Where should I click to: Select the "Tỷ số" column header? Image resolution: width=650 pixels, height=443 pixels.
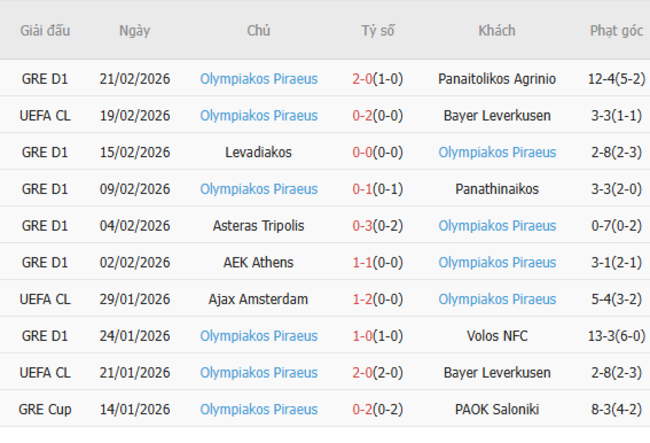(x=378, y=30)
